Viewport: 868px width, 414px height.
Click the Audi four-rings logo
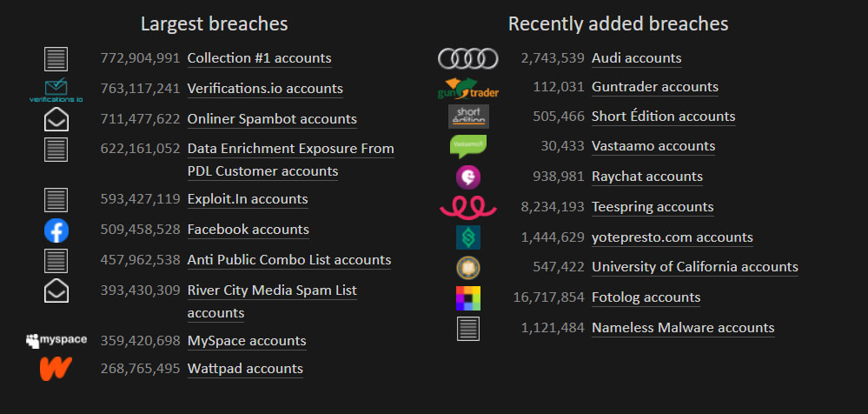[467, 58]
